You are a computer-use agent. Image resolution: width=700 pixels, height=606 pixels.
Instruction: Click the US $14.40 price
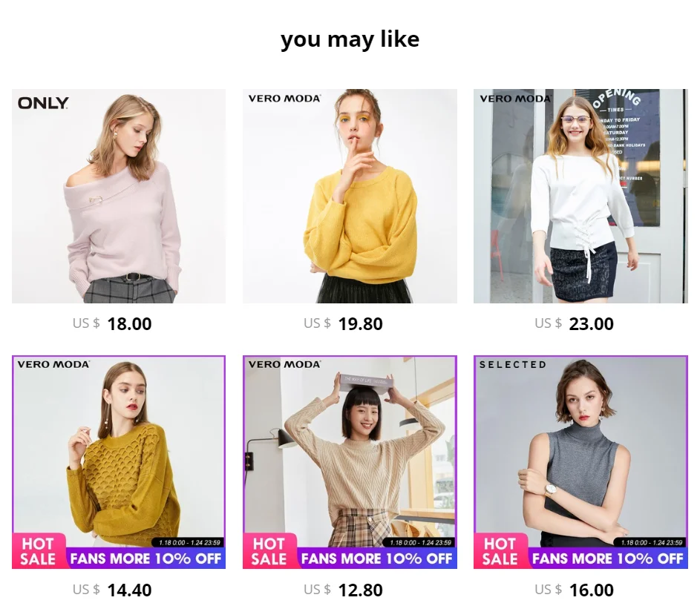coord(112,590)
